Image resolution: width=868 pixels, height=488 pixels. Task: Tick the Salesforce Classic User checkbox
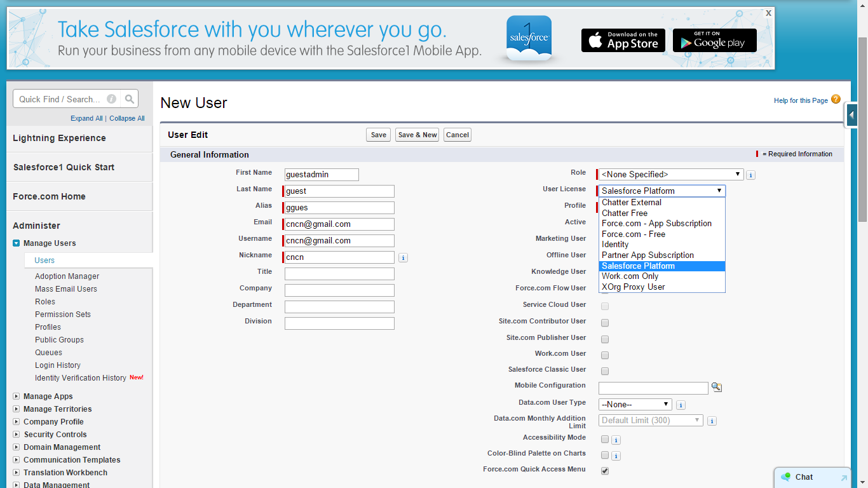[x=605, y=371]
